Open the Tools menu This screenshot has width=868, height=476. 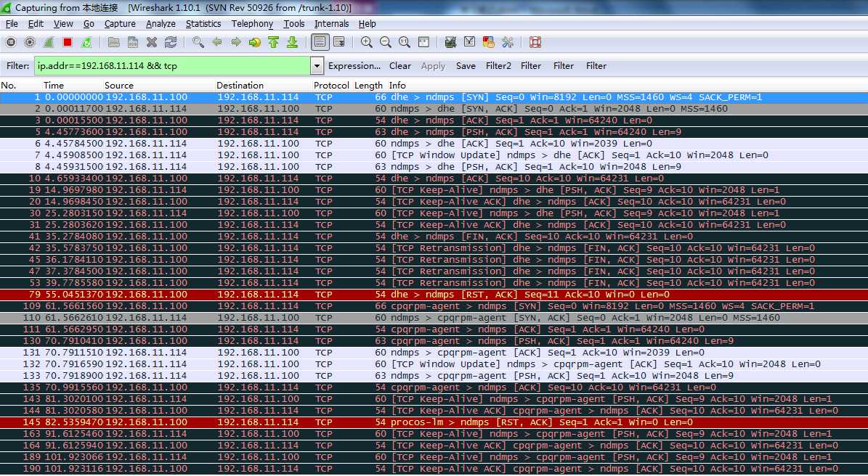[294, 24]
